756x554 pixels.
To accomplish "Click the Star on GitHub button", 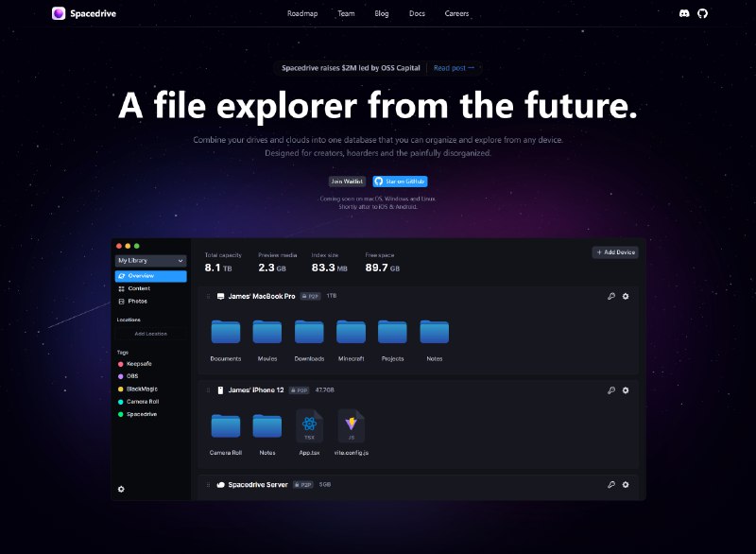I will coord(400,181).
